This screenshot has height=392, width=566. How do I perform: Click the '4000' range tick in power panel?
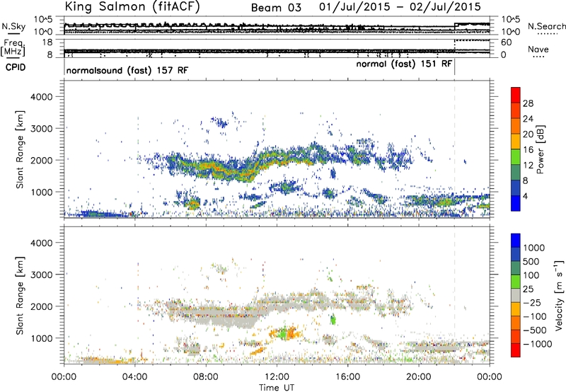pyautogui.click(x=41, y=97)
